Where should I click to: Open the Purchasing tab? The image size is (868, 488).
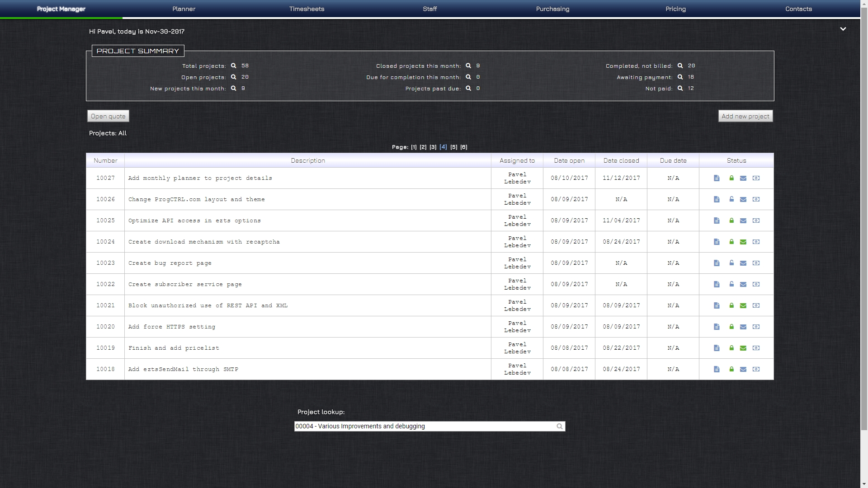click(553, 9)
